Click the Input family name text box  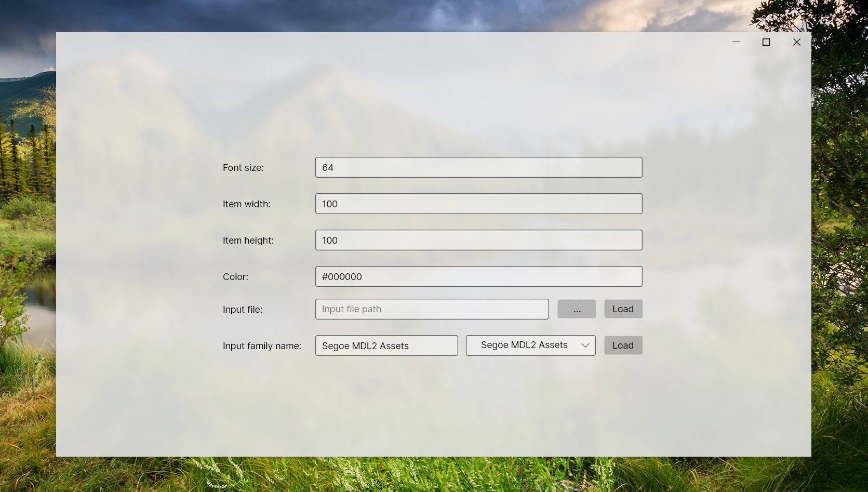pyautogui.click(x=386, y=345)
